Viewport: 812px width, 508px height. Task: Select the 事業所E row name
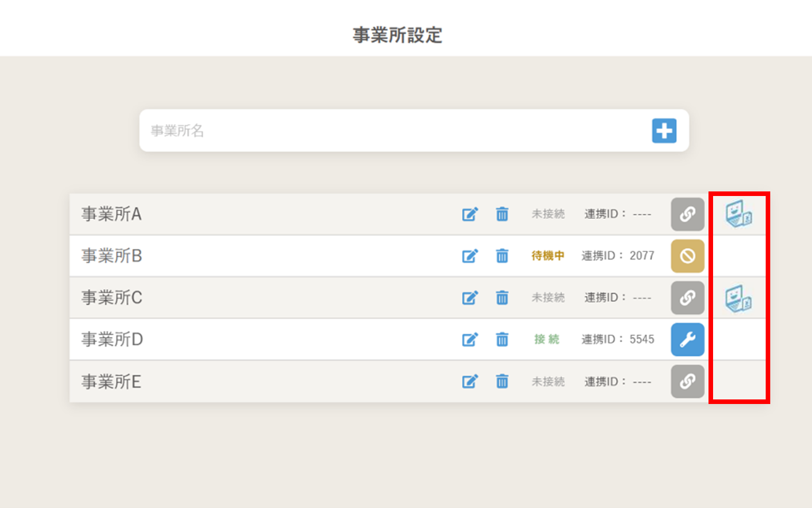(111, 381)
